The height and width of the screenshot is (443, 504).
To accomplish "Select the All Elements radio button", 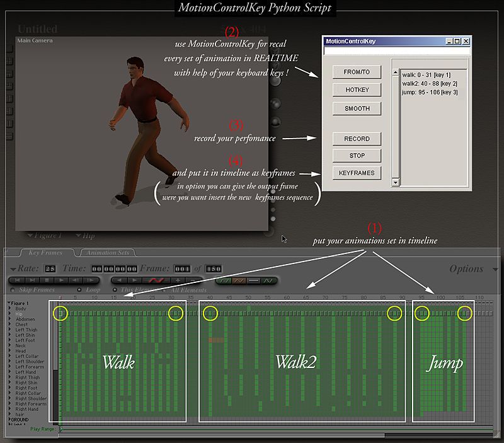I will tap(165, 290).
